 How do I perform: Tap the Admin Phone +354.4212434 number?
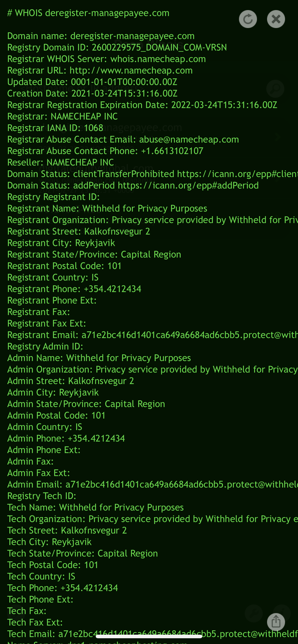[x=96, y=438]
